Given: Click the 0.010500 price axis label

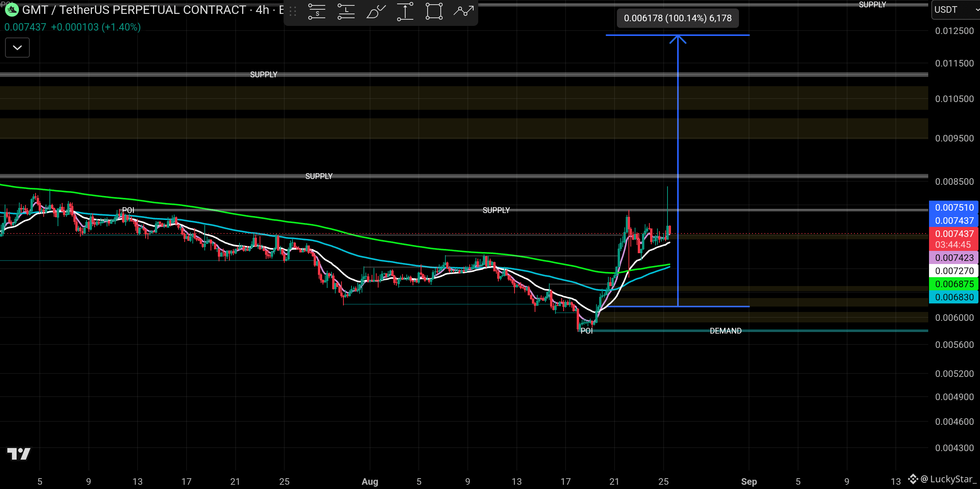Looking at the screenshot, I should [x=954, y=99].
